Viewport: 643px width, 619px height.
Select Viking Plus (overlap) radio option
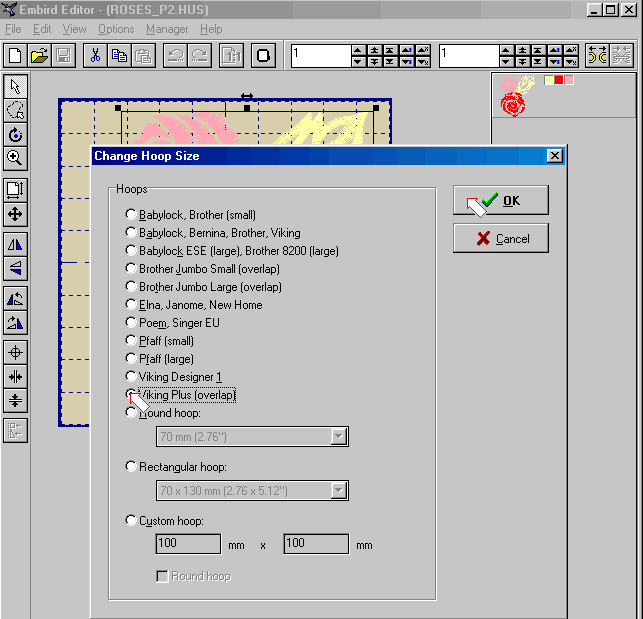point(181,395)
